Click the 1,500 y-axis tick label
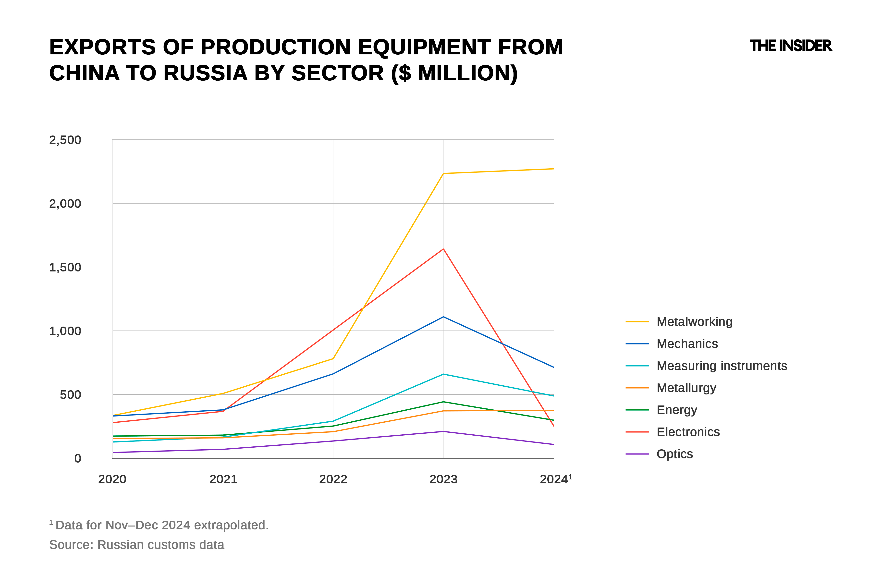Viewport: 882px width, 588px height. click(65, 267)
